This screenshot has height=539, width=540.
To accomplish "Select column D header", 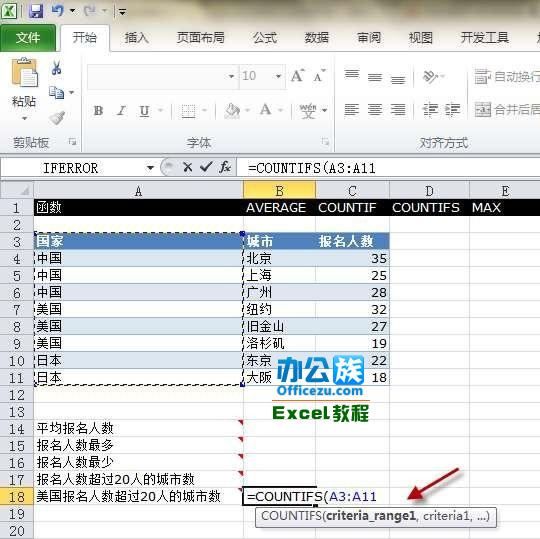I will pyautogui.click(x=429, y=190).
